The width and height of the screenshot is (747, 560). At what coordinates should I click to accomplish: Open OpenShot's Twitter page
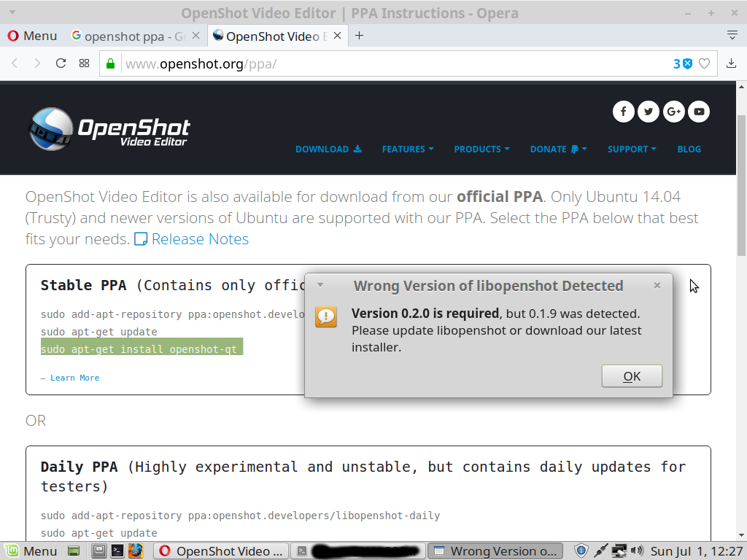click(x=649, y=112)
